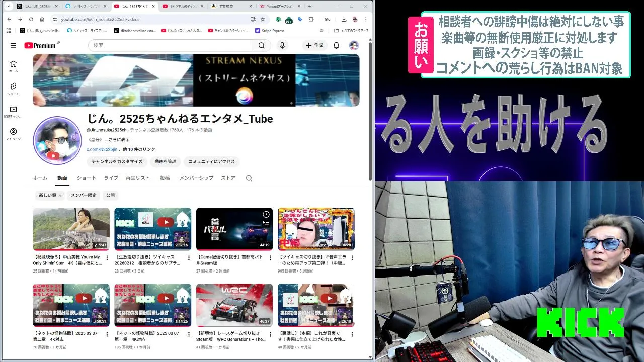Switch to the 再生リスト channel tab

pos(138,178)
